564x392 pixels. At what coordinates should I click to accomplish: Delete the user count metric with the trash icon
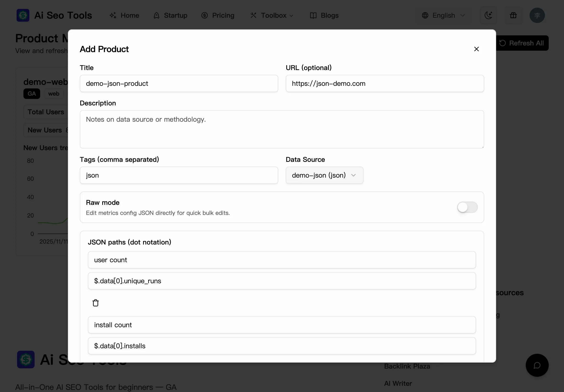coord(96,303)
